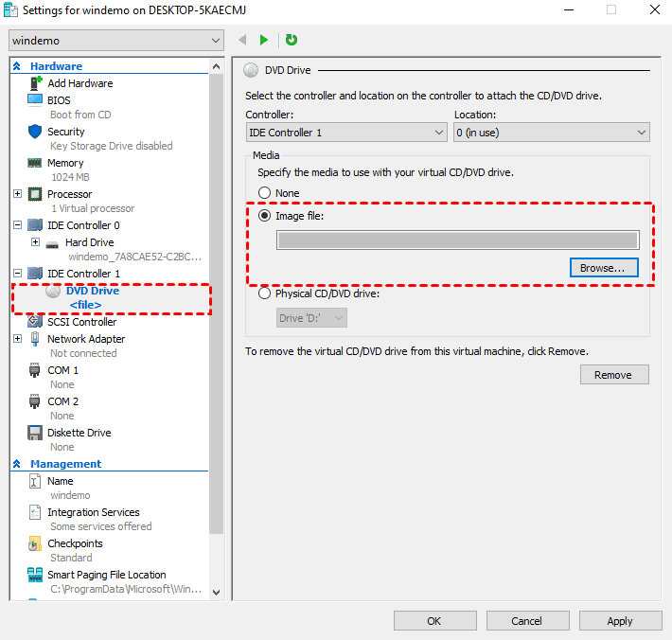Click the Integration Services icon
The width and height of the screenshot is (672, 640).
[x=35, y=512]
